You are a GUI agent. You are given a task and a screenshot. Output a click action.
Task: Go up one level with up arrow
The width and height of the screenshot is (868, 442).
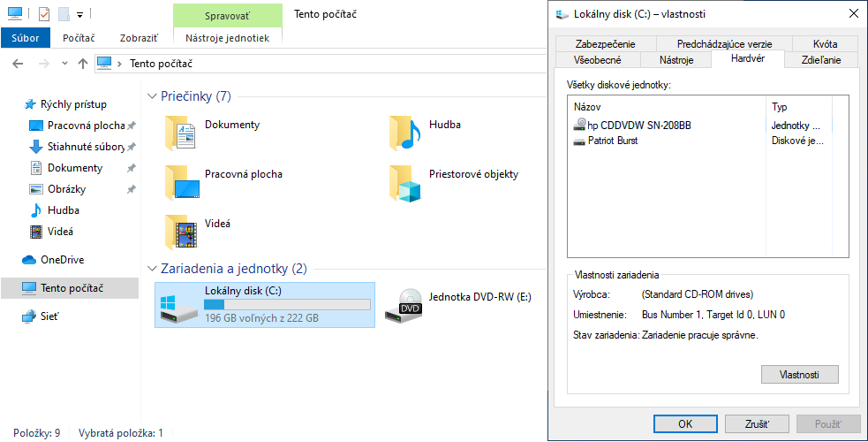click(83, 64)
